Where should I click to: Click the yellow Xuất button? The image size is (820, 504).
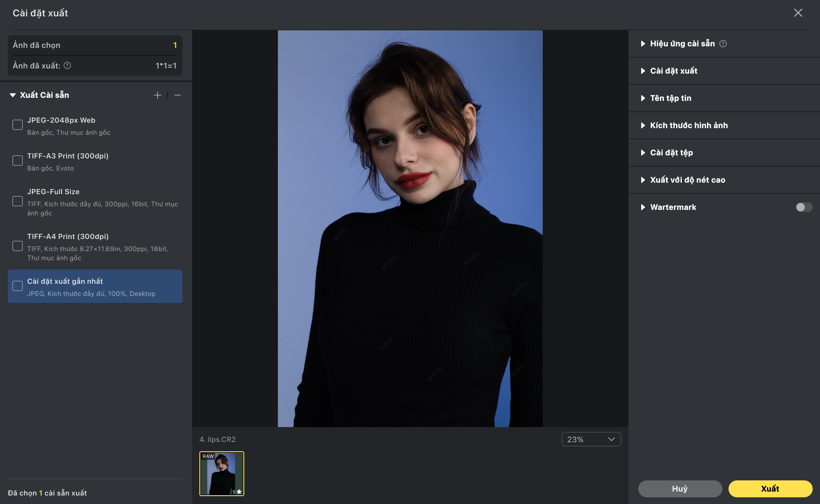770,489
